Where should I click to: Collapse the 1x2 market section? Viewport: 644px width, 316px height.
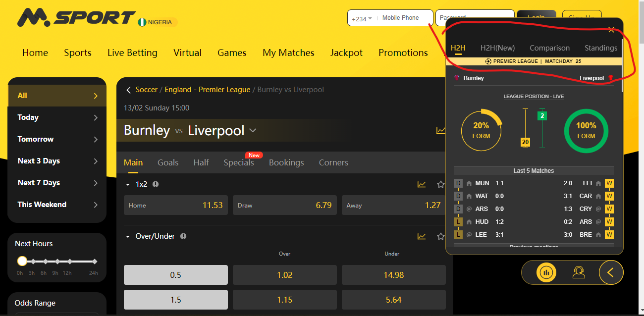128,184
